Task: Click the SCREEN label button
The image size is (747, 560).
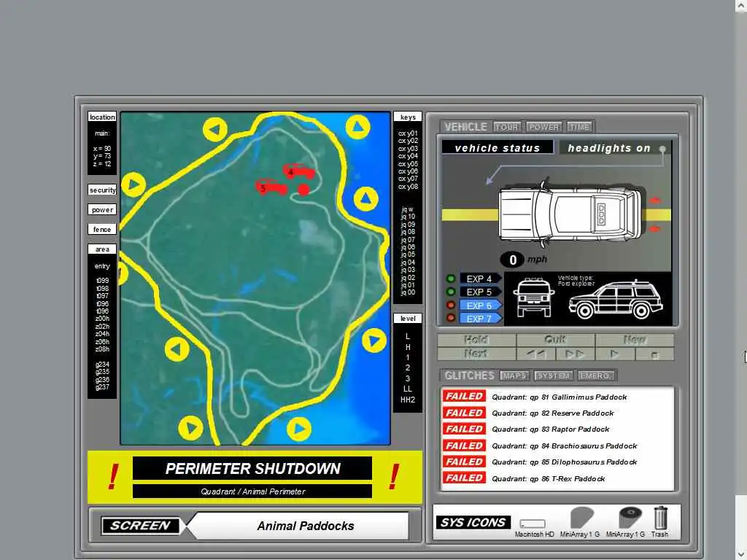Action: [x=140, y=525]
